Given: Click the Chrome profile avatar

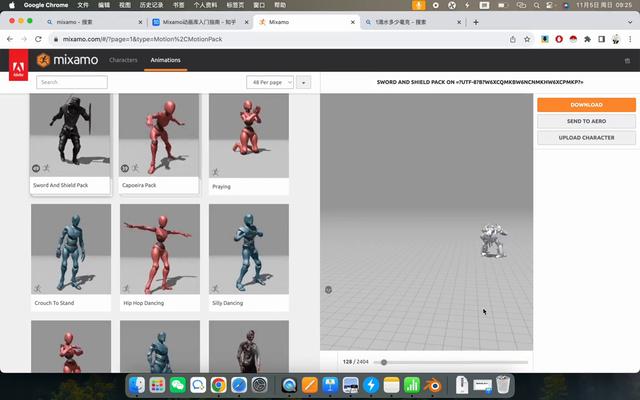Looking at the screenshot, I should pos(616,39).
